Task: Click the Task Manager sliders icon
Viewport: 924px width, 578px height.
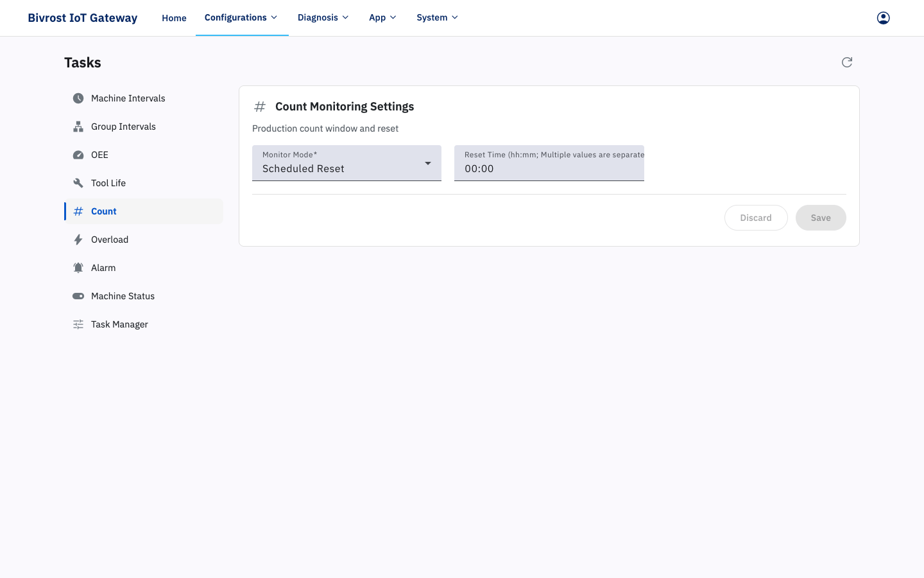Action: pos(78,324)
